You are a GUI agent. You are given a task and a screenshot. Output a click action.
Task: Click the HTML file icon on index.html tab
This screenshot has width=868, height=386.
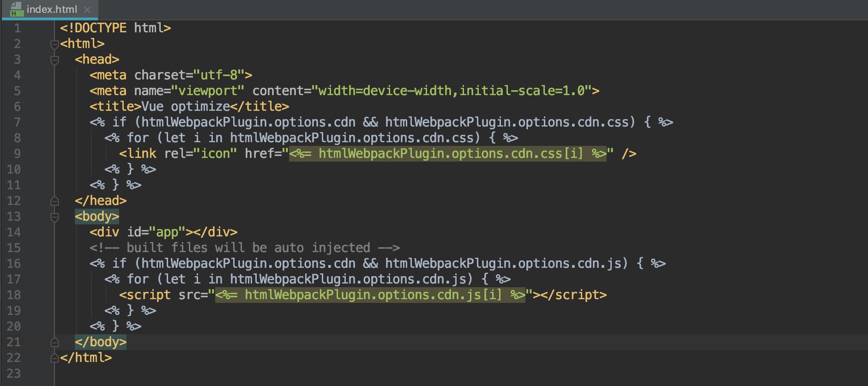point(16,9)
